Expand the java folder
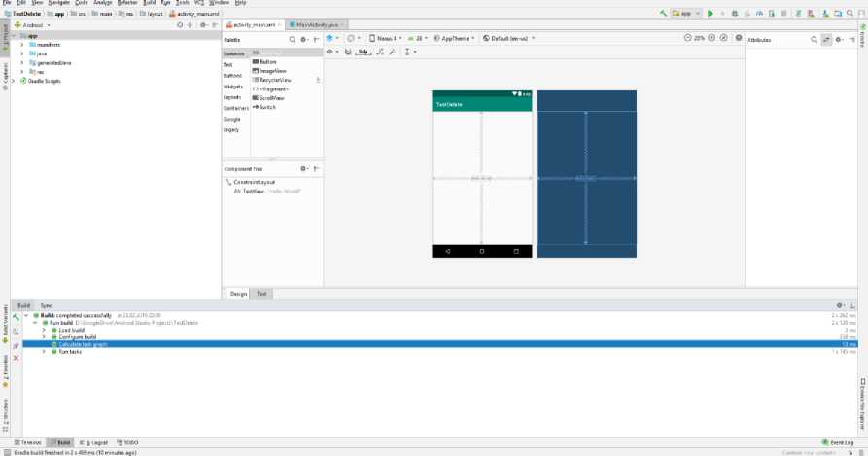Image resolution: width=868 pixels, height=456 pixels. 22,53
